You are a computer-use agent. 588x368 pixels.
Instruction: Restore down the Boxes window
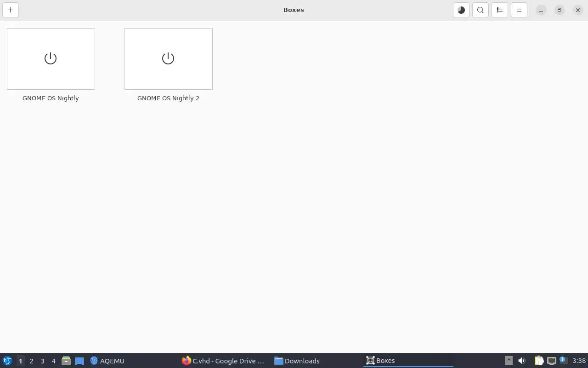(x=560, y=10)
